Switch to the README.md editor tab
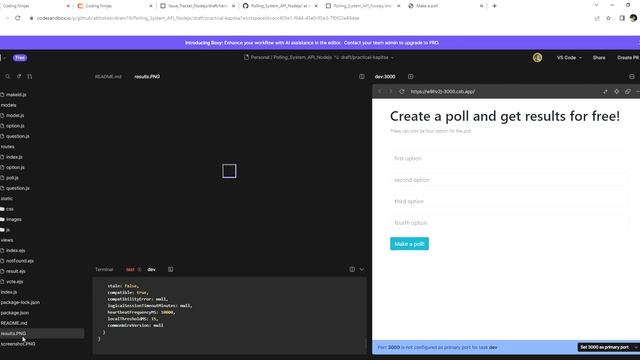Image resolution: width=640 pixels, height=360 pixels. click(x=108, y=76)
